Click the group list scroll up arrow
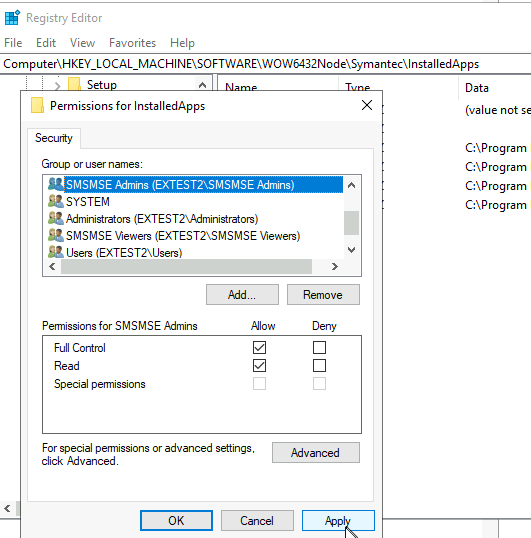Viewport: 531px width, 538px height. [x=351, y=186]
